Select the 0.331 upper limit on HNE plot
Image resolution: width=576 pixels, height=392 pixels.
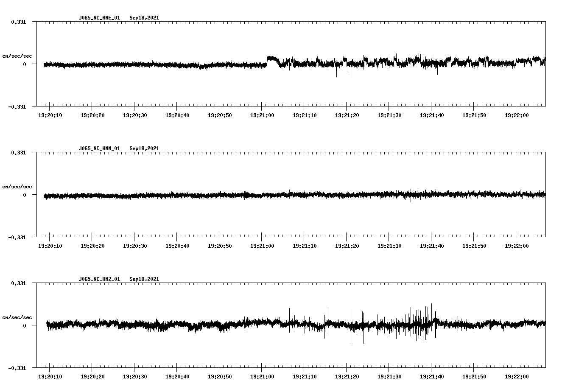click(x=18, y=22)
